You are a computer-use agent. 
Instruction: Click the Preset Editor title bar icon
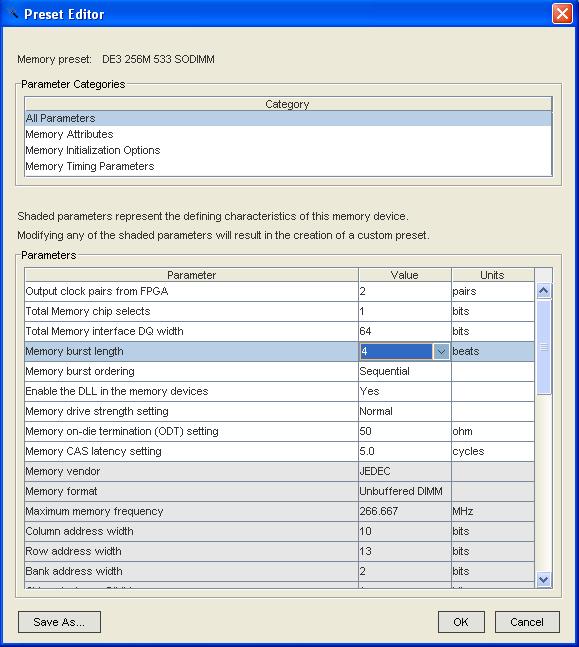coord(13,14)
